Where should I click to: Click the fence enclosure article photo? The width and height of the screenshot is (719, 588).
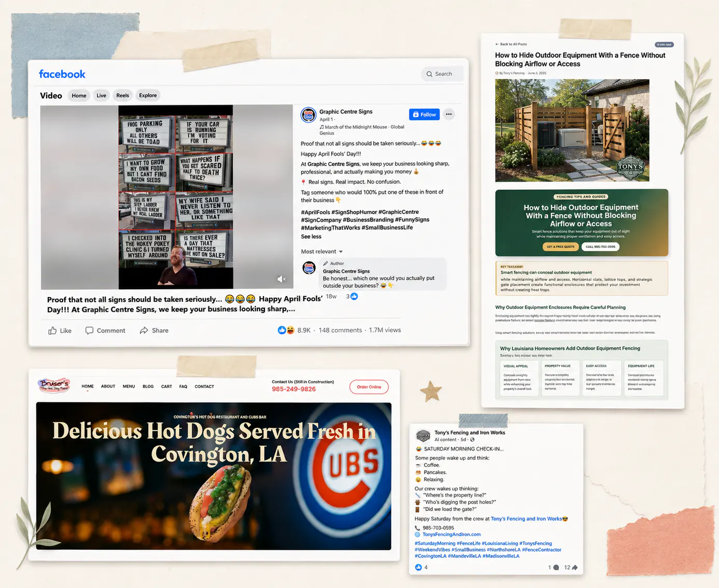point(572,130)
